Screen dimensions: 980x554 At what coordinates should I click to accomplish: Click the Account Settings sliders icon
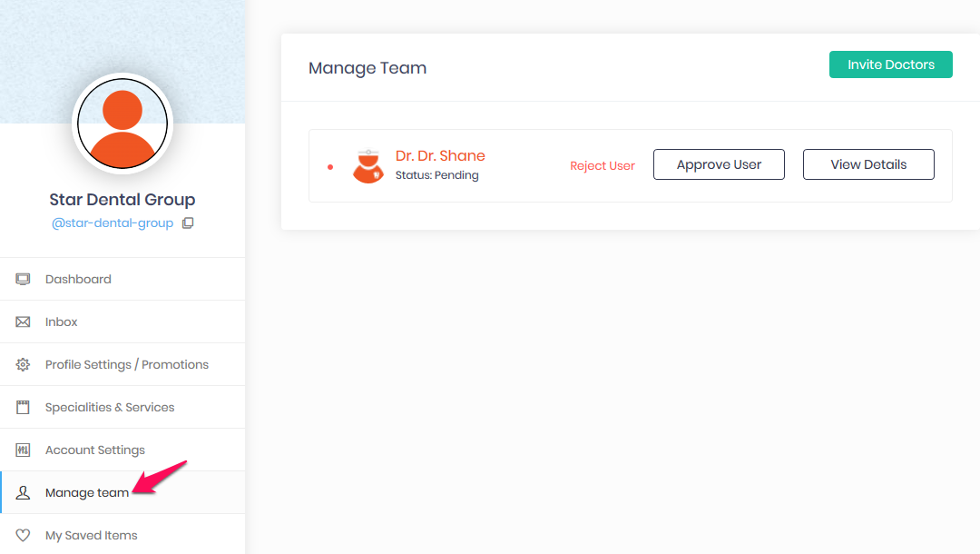pos(23,450)
